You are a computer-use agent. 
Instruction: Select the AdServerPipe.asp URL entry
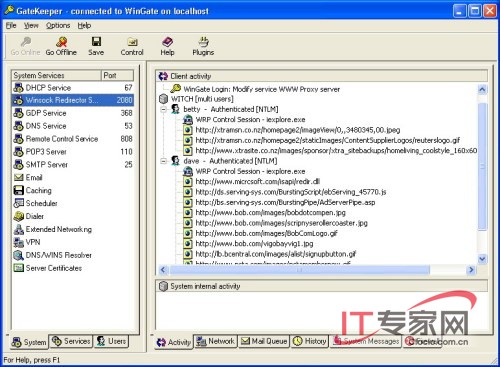coord(279,202)
